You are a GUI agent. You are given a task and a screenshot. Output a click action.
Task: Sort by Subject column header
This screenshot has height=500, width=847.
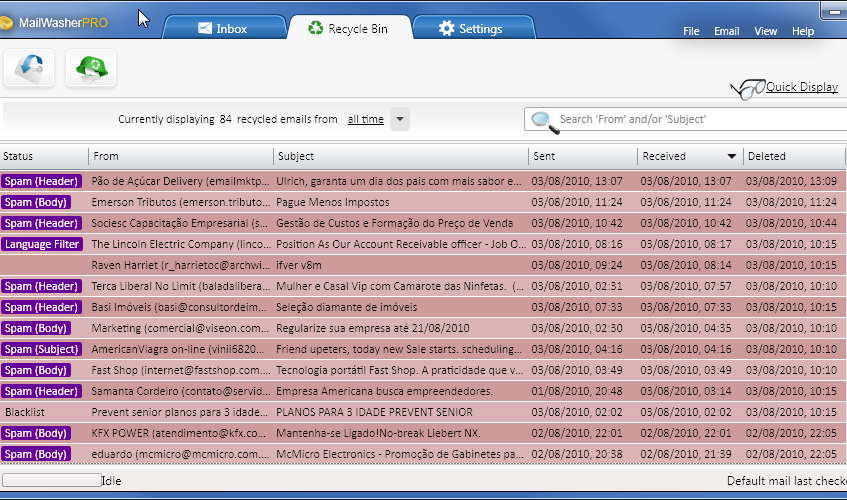(401, 156)
